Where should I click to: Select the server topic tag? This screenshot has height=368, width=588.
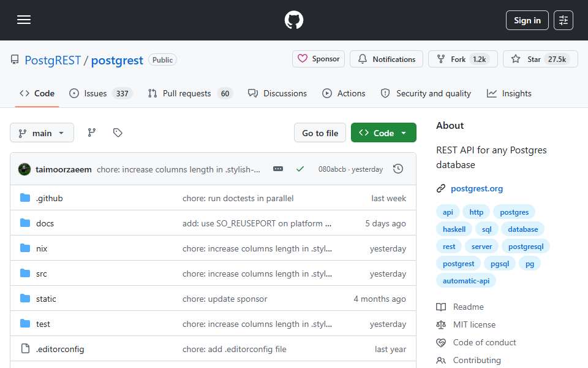click(x=481, y=247)
